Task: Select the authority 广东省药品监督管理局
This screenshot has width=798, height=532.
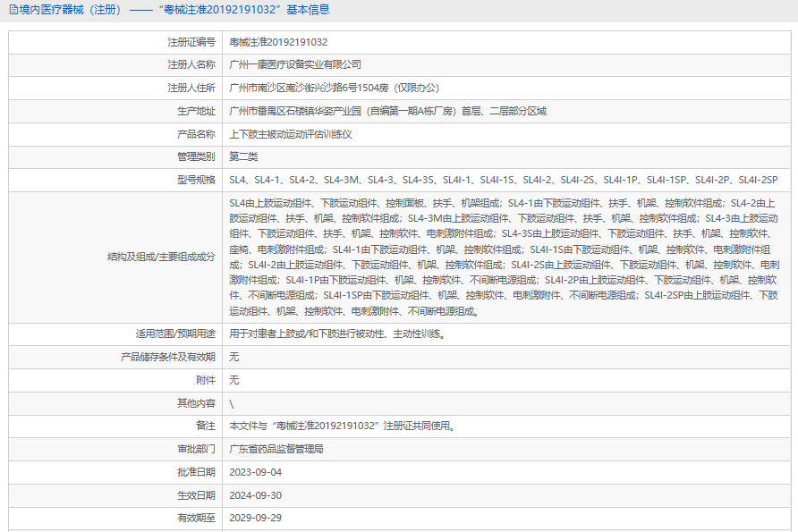Action: point(276,449)
